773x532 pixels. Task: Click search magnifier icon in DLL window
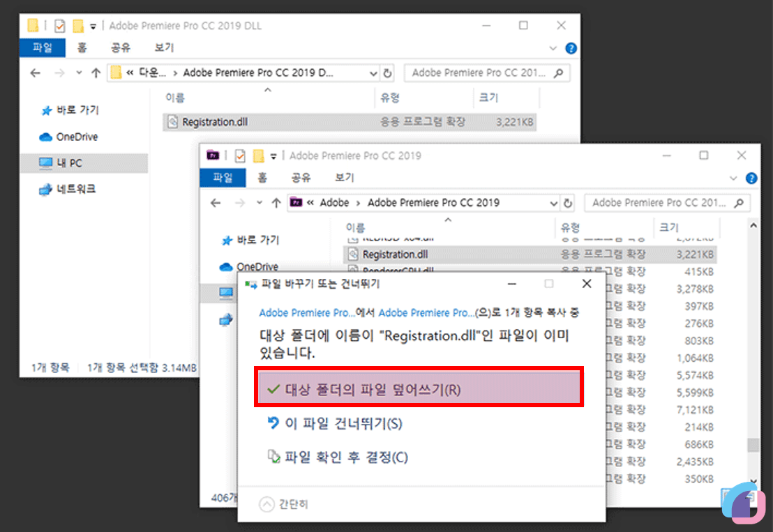pyautogui.click(x=559, y=73)
